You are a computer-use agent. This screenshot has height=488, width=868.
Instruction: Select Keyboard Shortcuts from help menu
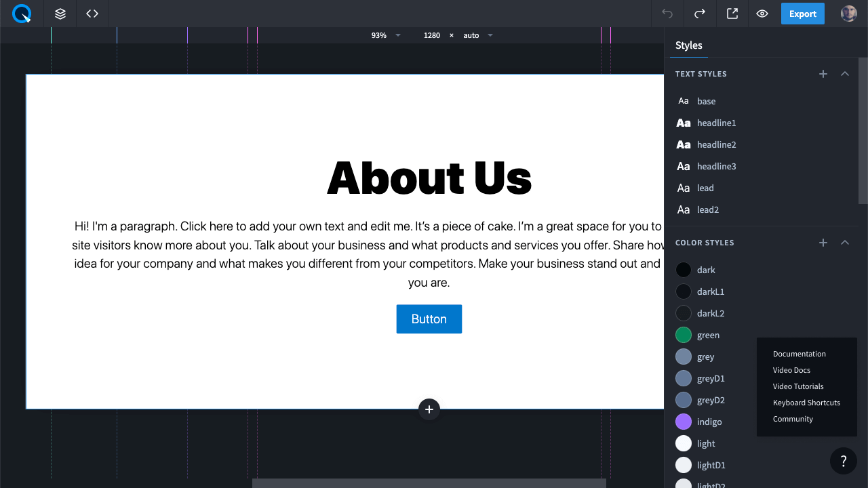806,403
